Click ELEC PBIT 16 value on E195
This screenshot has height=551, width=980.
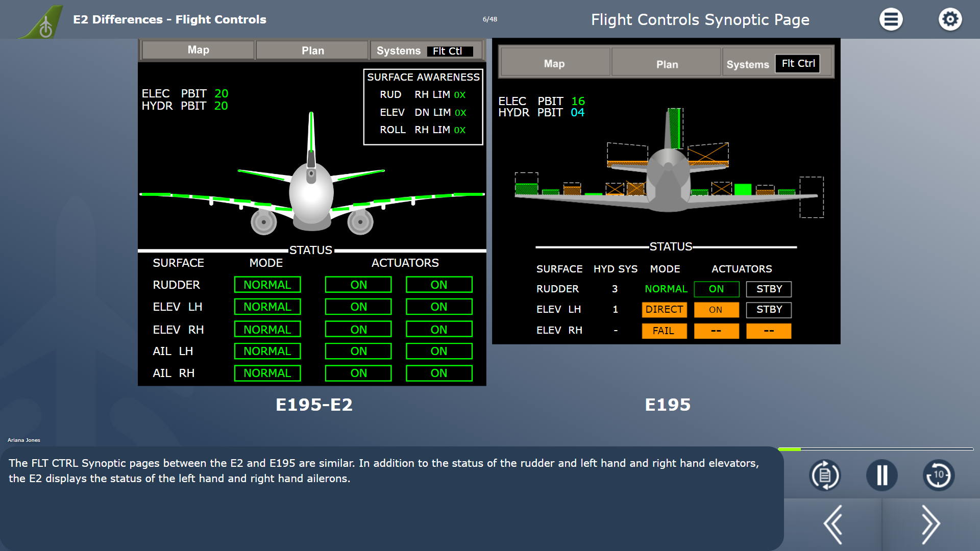(578, 101)
